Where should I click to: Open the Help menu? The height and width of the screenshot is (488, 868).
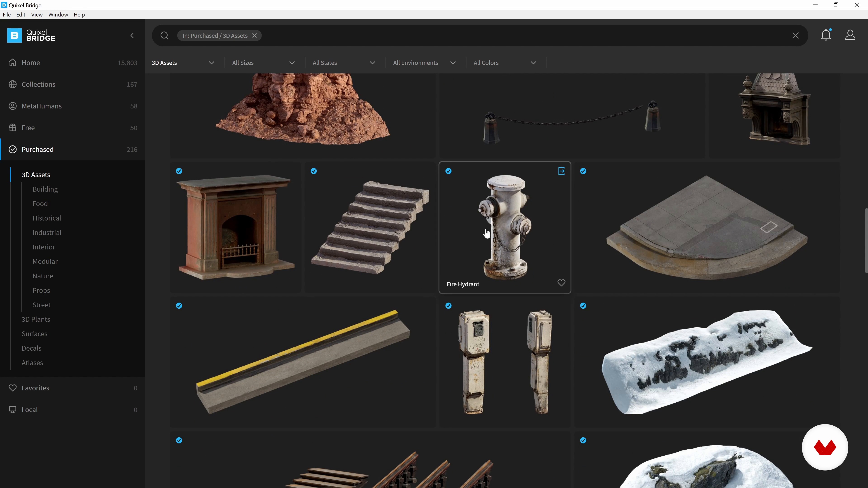[x=79, y=14]
